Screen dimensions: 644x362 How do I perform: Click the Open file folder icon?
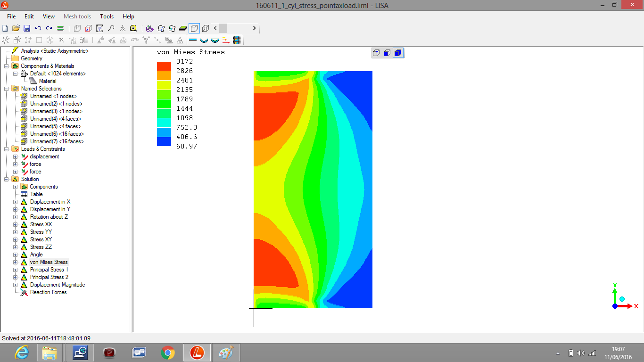[16, 28]
